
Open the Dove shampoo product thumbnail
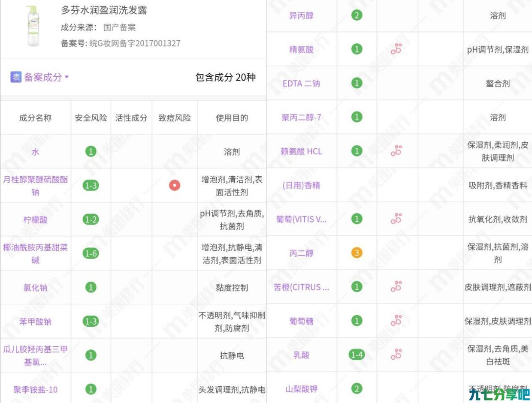pos(33,26)
